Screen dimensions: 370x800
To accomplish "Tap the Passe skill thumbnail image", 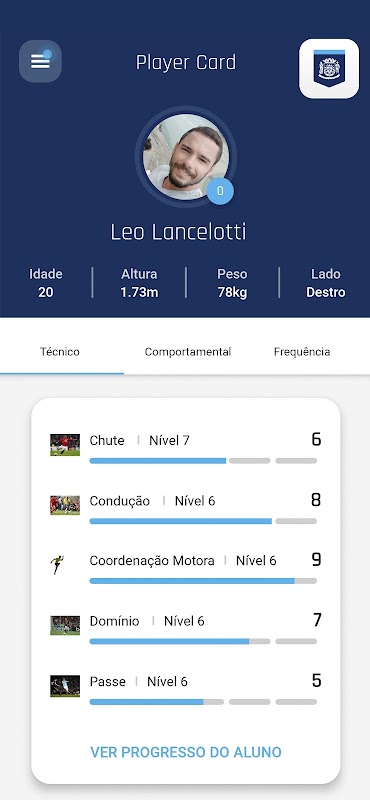I will (65, 686).
